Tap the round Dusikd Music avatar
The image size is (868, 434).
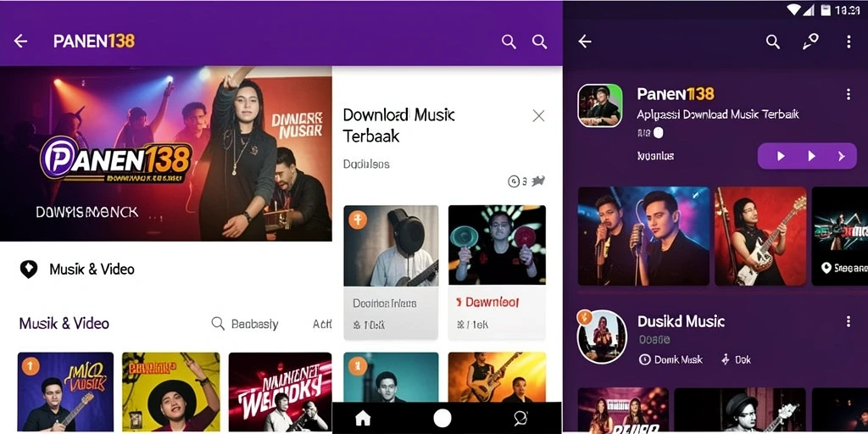[x=602, y=337]
